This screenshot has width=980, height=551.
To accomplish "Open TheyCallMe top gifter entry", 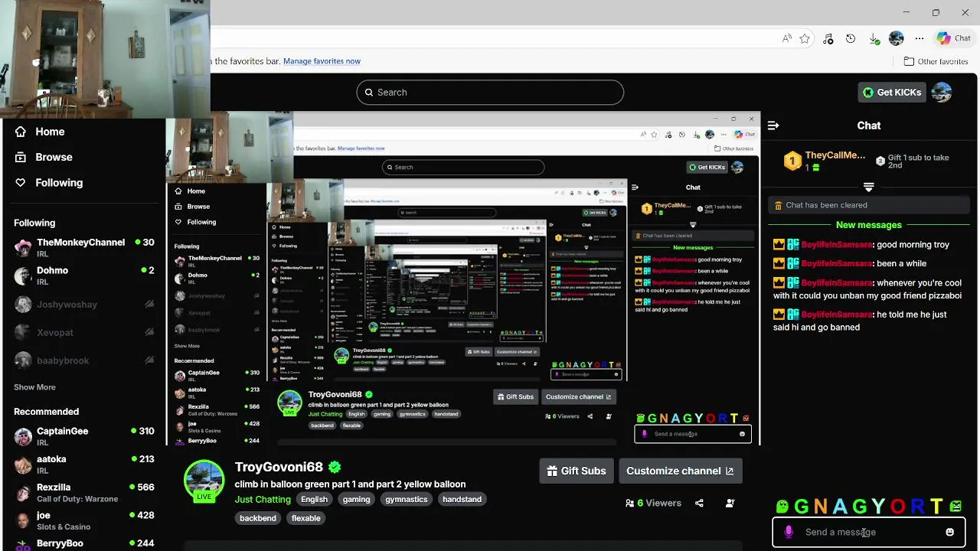I will pos(824,161).
